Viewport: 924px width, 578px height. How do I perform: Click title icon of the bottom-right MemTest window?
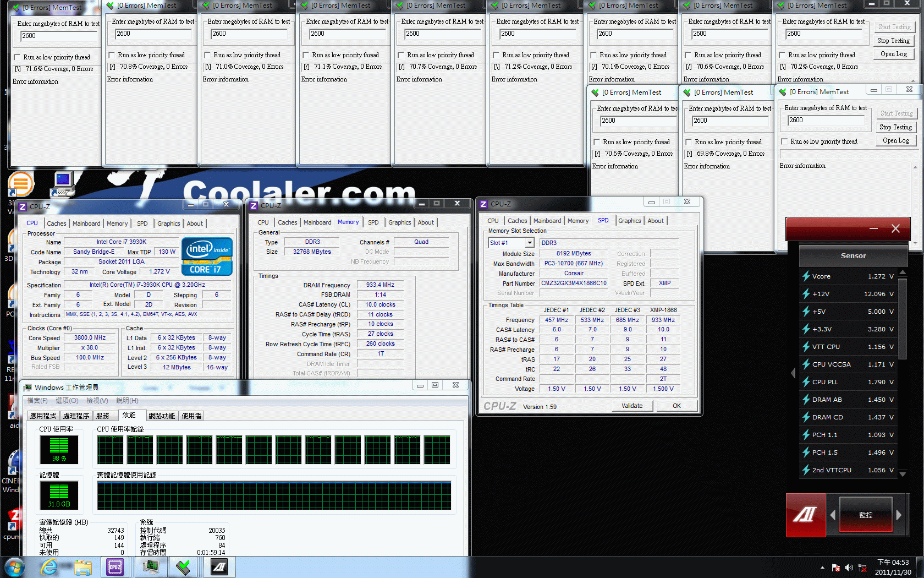coord(783,92)
